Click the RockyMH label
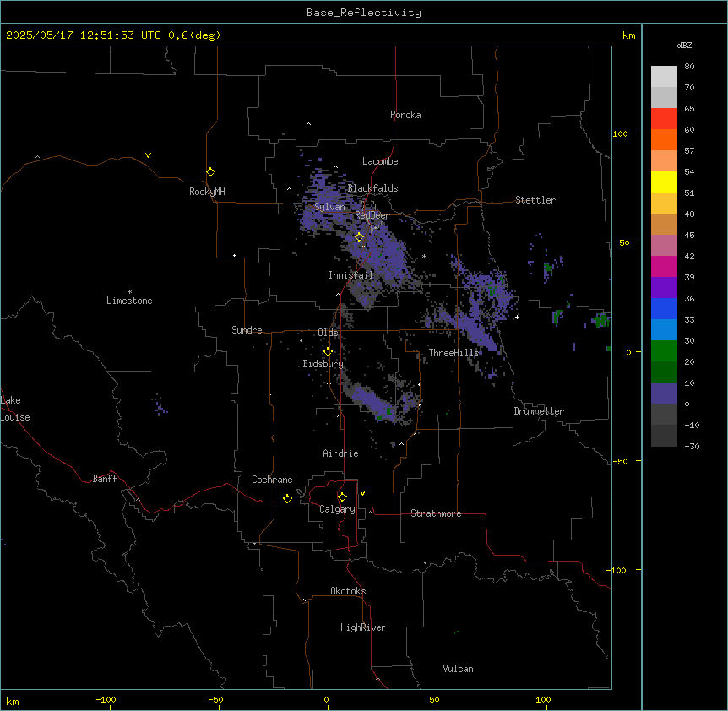 tap(207, 192)
